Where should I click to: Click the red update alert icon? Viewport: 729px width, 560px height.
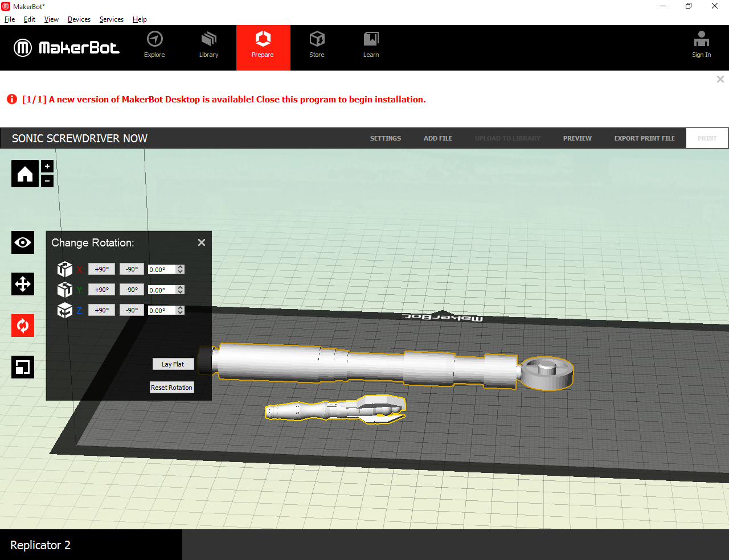(12, 99)
